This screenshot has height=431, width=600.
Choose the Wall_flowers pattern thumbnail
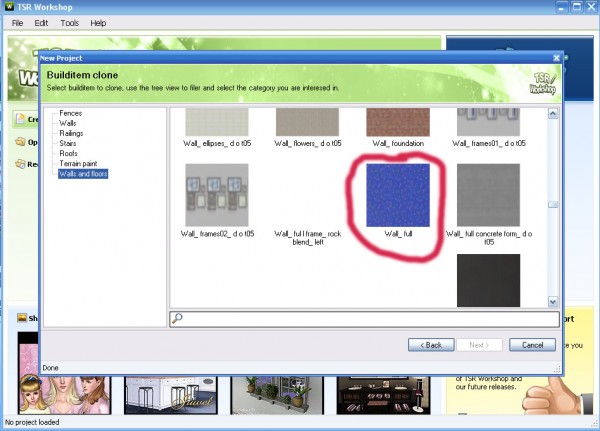pyautogui.click(x=309, y=122)
